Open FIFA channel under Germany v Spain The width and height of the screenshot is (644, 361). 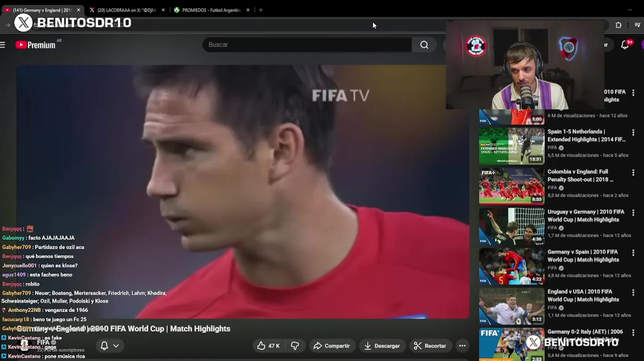552,268
